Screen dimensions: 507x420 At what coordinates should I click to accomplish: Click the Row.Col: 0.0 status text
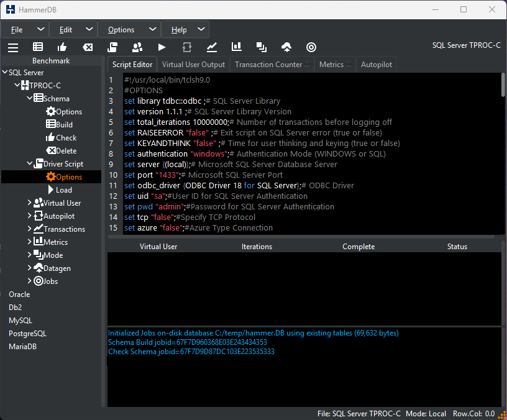(x=473, y=414)
